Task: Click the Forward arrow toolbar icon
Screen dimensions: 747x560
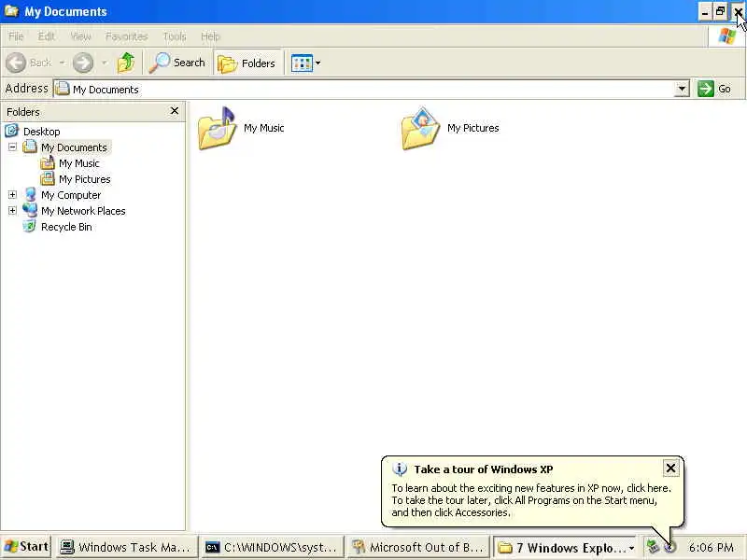Action: coord(83,63)
